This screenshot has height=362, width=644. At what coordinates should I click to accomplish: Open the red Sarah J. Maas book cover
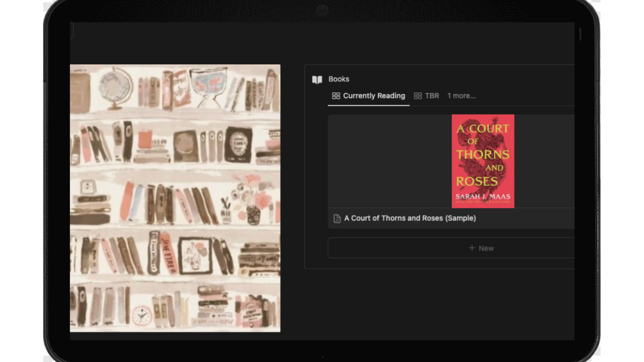pos(483,161)
